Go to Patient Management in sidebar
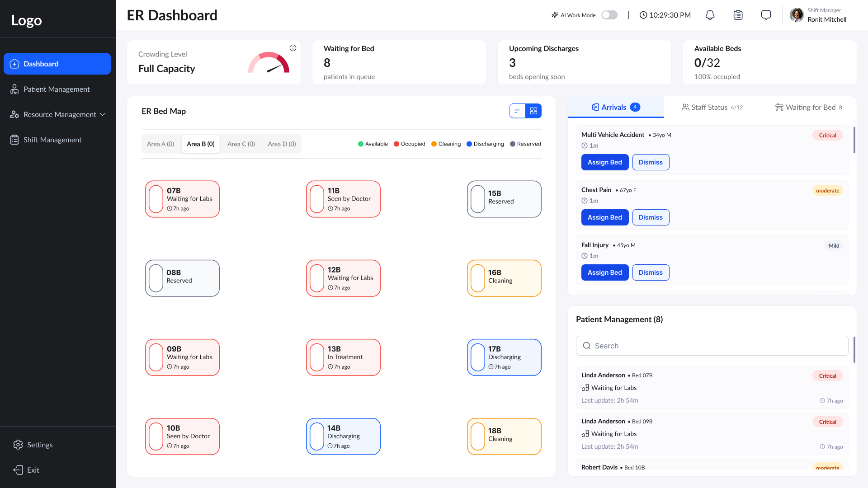Screen dimensions: 868x488 [57, 89]
